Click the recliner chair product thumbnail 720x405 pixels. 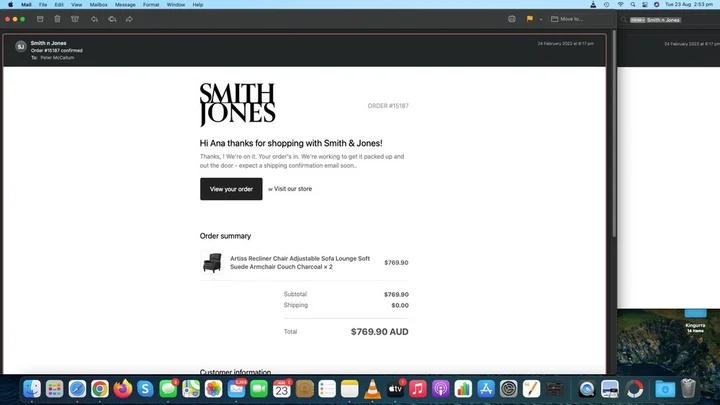point(212,263)
